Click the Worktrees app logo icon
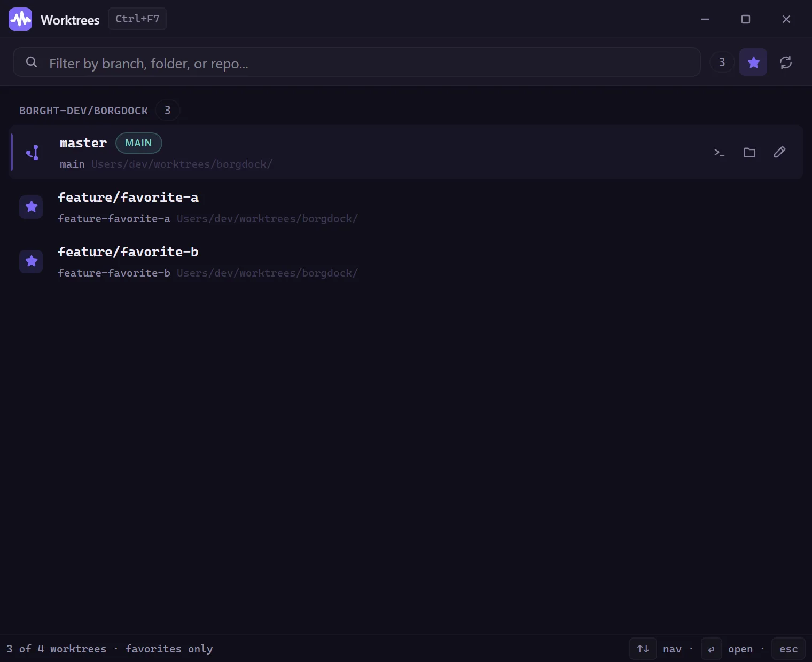812x662 pixels. click(20, 19)
